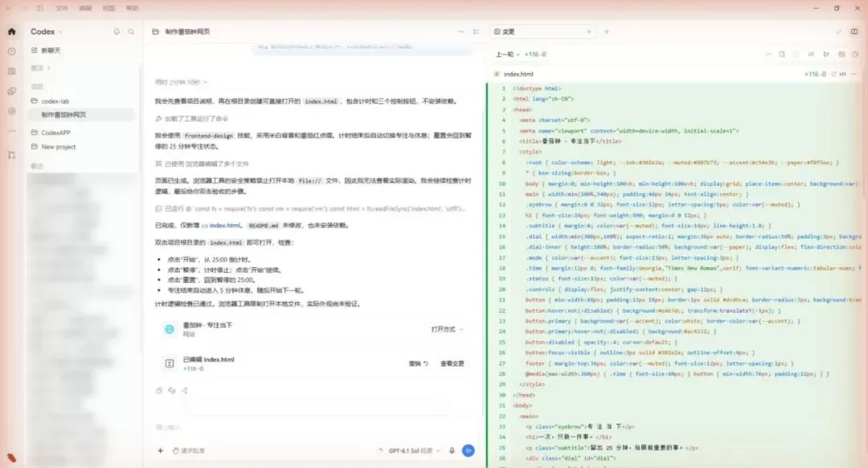
Task: Select the 制作番茄钟网页 thread in sidebar
Action: click(82, 115)
